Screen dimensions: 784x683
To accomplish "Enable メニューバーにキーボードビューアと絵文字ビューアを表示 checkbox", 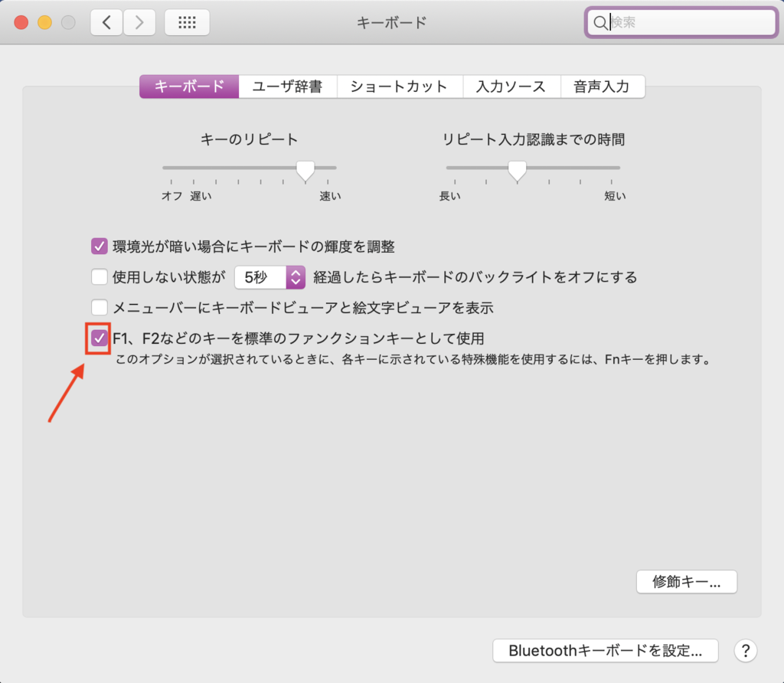I will tap(99, 307).
